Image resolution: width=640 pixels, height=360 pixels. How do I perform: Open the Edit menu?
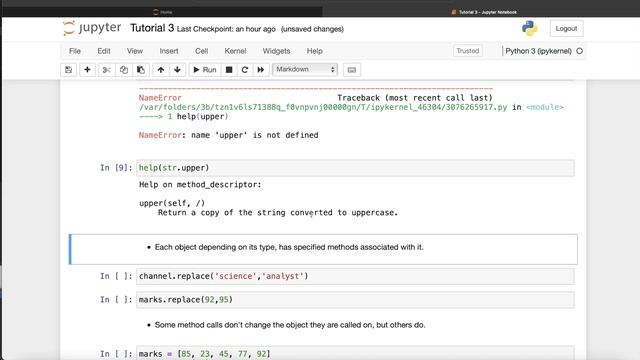point(104,51)
